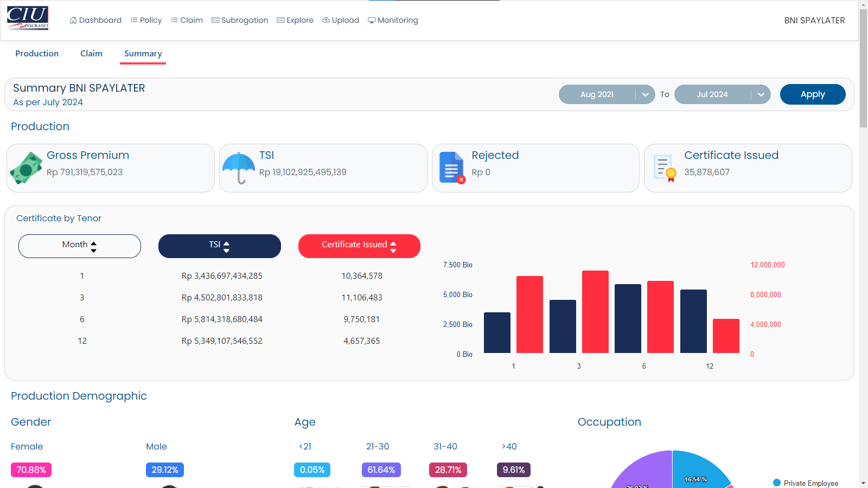The width and height of the screenshot is (868, 488).
Task: Click the scrollbar down arrow
Action: click(863, 483)
